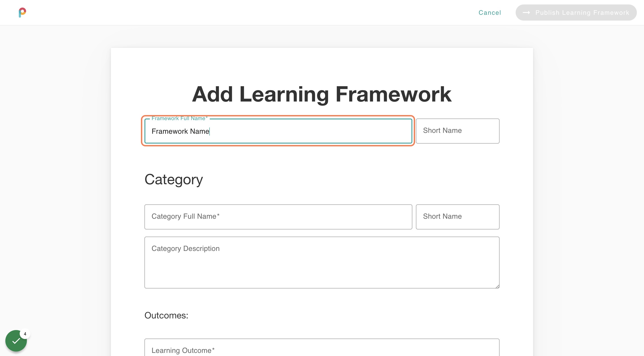
Task: Place cursor after the text Framework Name
Action: (210, 131)
